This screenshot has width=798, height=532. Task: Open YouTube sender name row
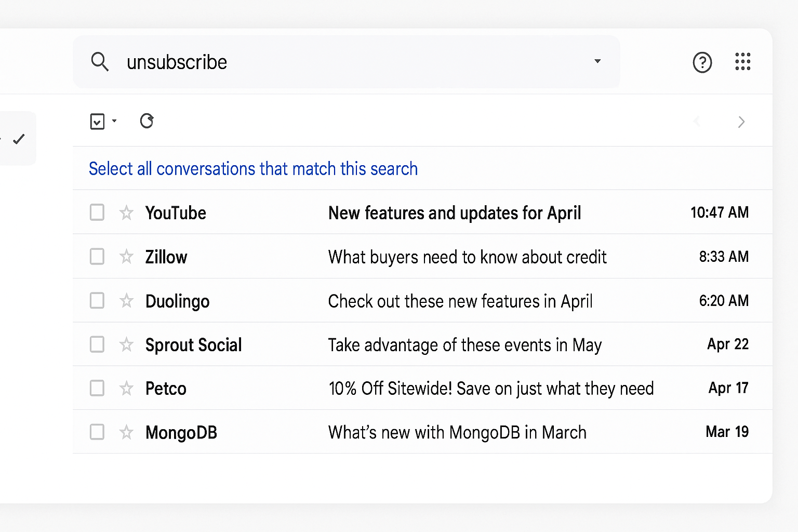tap(176, 213)
